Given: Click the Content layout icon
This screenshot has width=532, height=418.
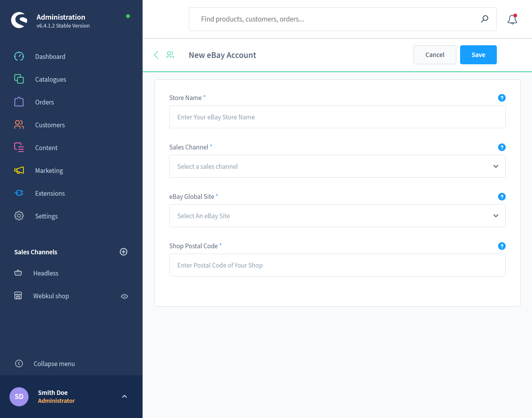Looking at the screenshot, I should coord(19,148).
